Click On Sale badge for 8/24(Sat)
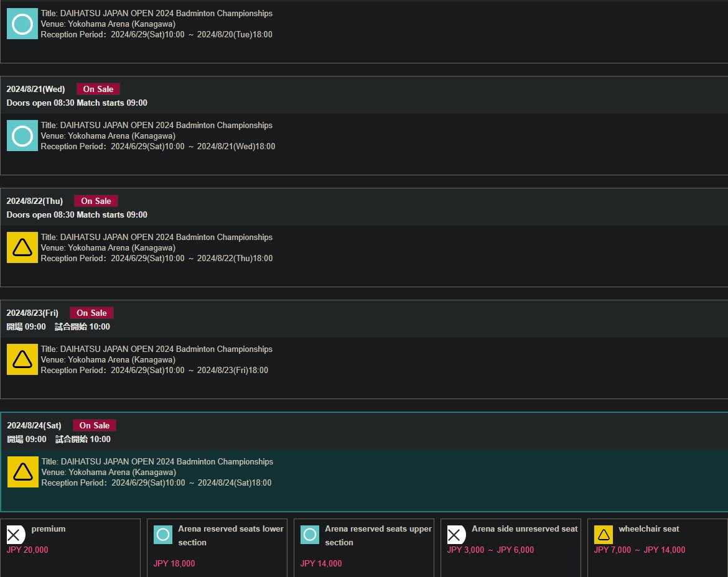This screenshot has height=577, width=728. pos(94,425)
